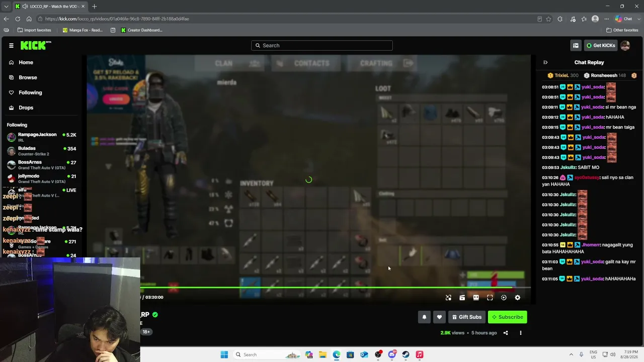Select Ronsheeesh in the gifter leaderboard
Image resolution: width=644 pixels, height=362 pixels.
pyautogui.click(x=606, y=75)
